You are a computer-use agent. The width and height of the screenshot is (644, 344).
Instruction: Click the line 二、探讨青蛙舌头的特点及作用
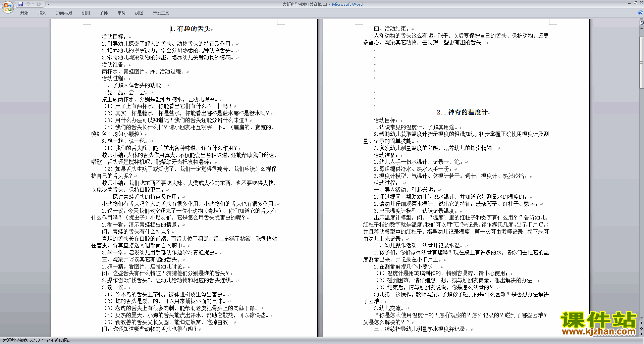(x=141, y=197)
